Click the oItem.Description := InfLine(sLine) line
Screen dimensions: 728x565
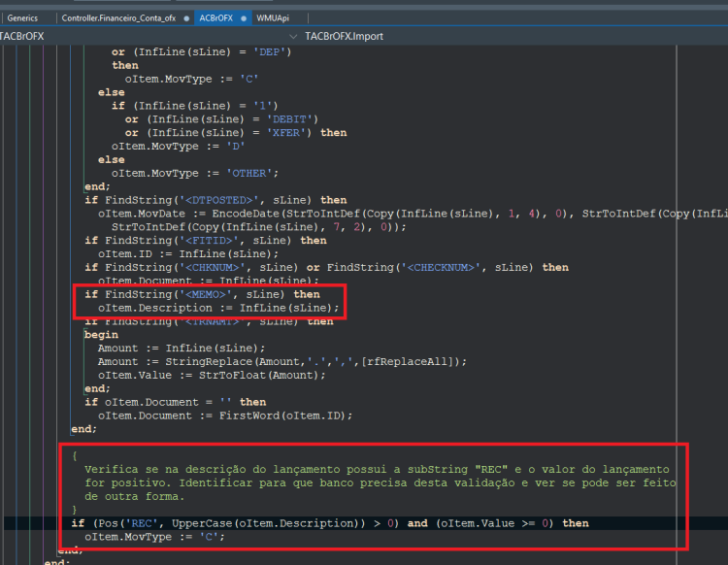tap(218, 308)
